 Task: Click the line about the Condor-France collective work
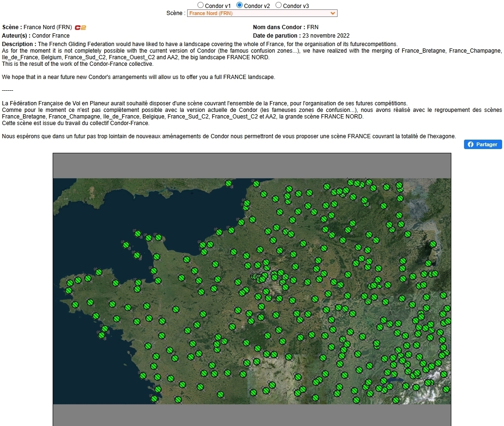point(78,64)
